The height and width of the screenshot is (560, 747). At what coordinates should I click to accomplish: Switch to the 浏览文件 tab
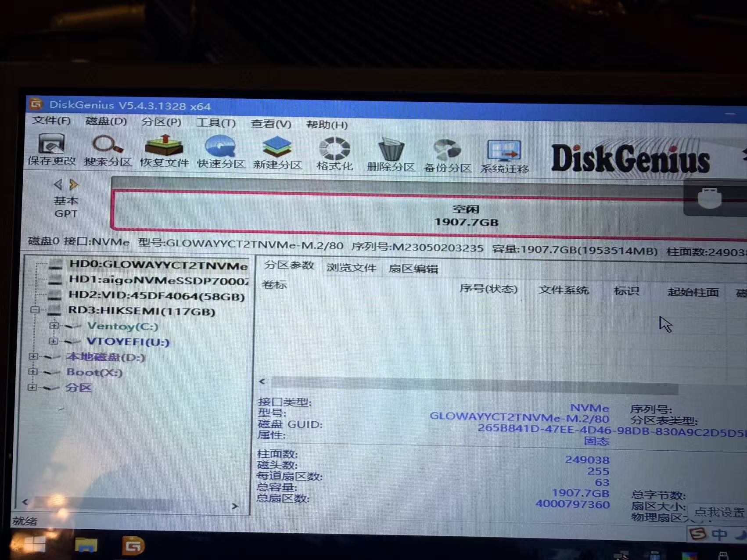[x=351, y=267]
